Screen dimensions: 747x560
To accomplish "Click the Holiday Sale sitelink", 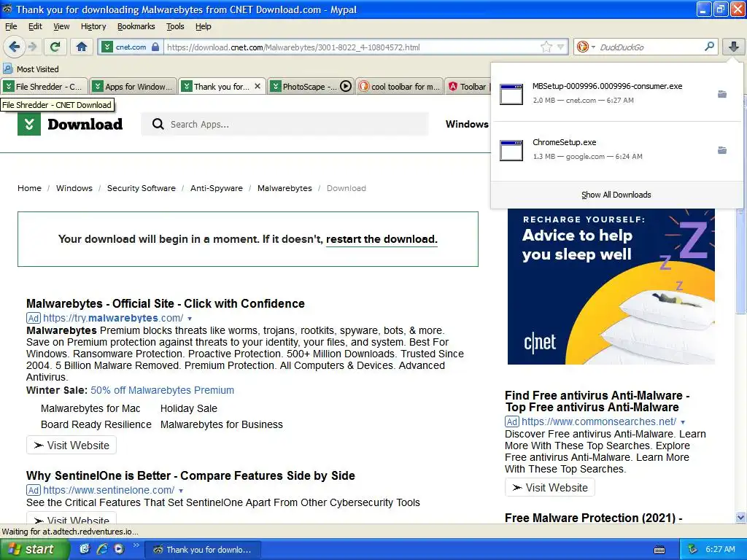I will click(x=189, y=408).
